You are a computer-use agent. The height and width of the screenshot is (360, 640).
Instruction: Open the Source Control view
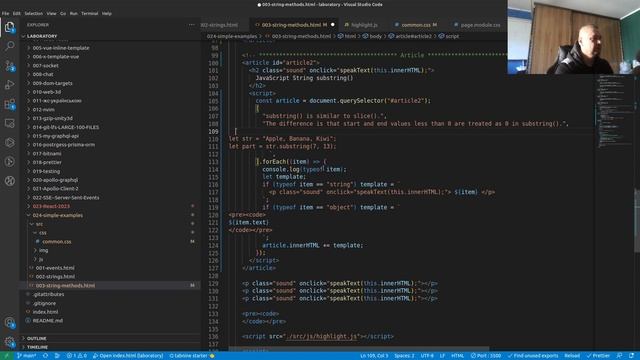click(9, 65)
